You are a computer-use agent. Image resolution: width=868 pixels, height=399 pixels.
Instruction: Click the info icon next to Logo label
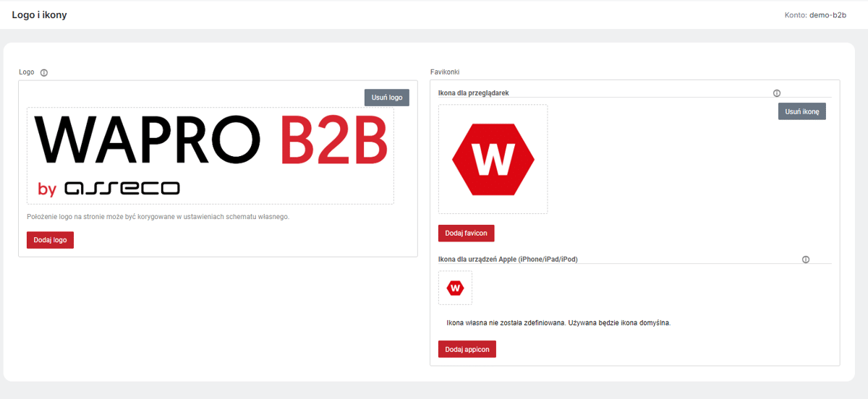coord(44,73)
